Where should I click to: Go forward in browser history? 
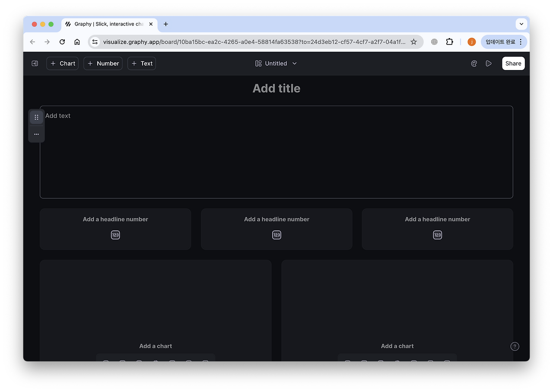coord(47,42)
